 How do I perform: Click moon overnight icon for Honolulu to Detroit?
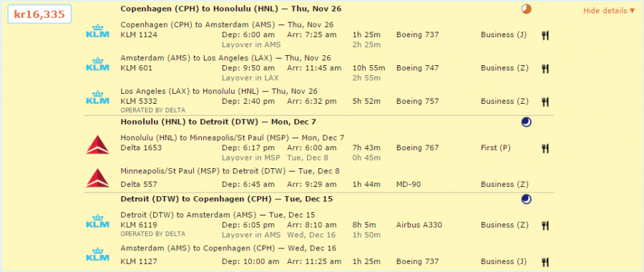pyautogui.click(x=526, y=122)
